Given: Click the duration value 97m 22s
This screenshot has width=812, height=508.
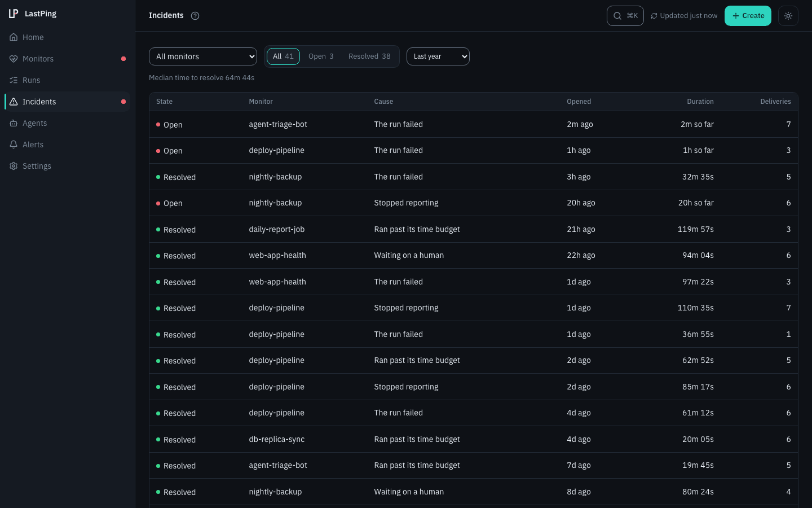Looking at the screenshot, I should tap(698, 282).
